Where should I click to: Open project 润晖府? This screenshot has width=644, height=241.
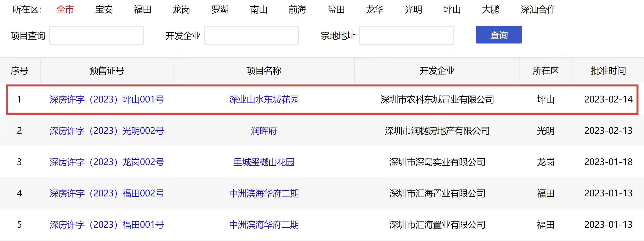click(x=264, y=131)
